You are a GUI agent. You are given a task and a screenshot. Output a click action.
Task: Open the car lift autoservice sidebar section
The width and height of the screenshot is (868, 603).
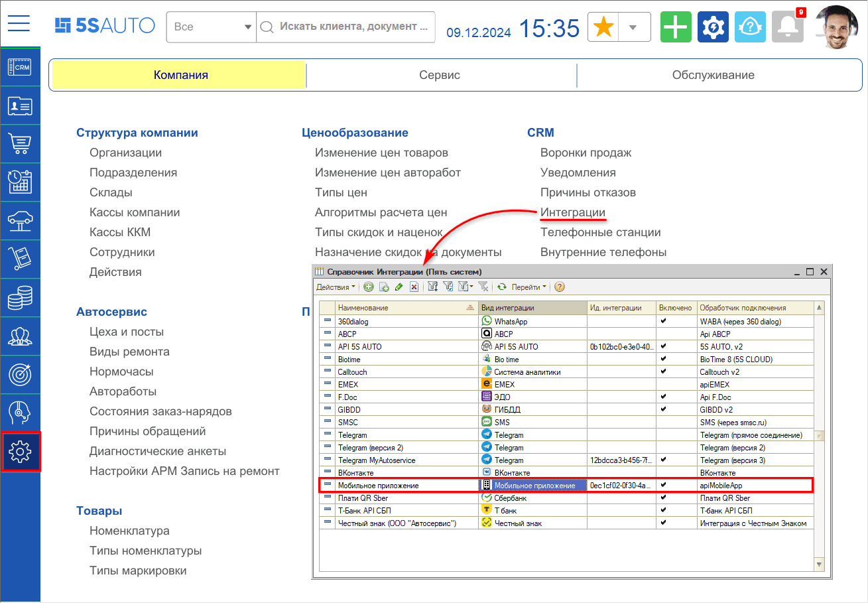(20, 221)
